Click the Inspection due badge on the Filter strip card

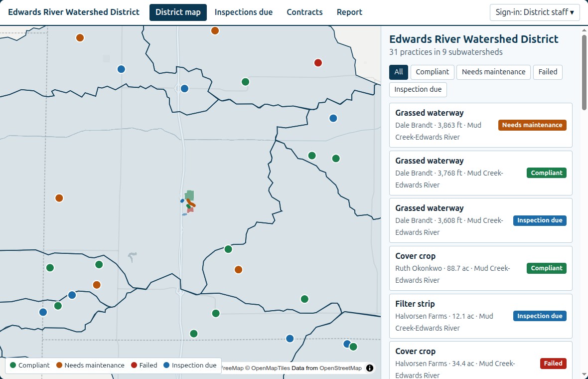540,316
